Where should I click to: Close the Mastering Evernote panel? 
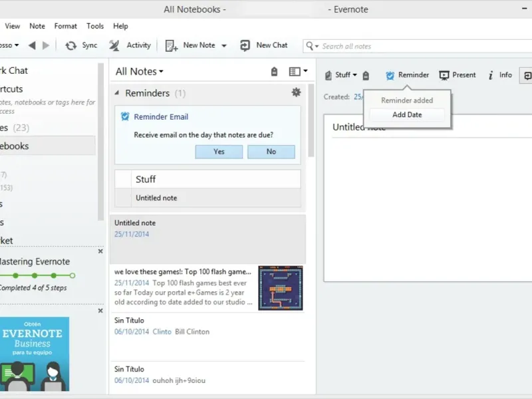click(x=100, y=251)
